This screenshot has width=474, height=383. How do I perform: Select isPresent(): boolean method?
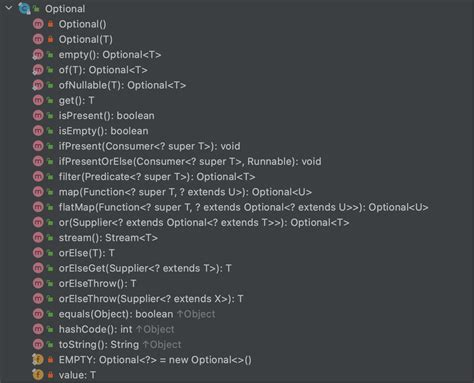click(x=106, y=116)
